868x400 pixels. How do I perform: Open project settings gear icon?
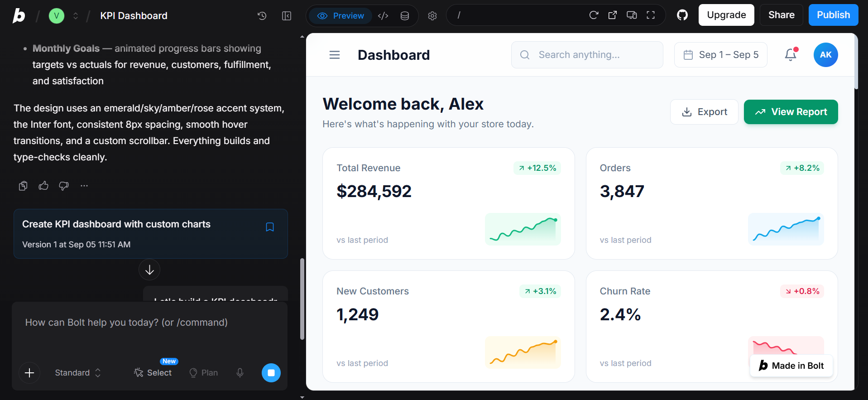tap(432, 16)
